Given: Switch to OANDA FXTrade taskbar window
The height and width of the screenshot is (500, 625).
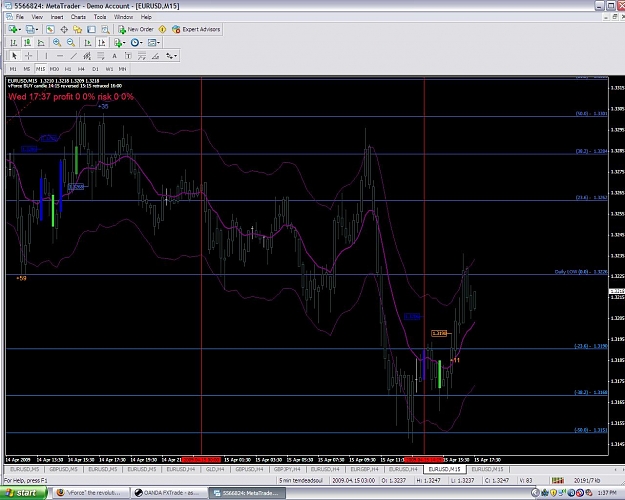Looking at the screenshot, I should (x=170, y=493).
